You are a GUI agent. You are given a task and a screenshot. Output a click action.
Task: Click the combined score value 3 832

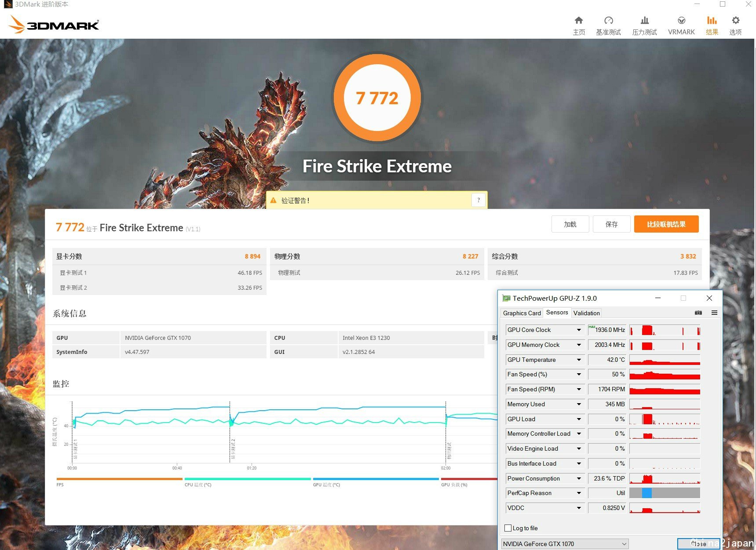click(688, 256)
